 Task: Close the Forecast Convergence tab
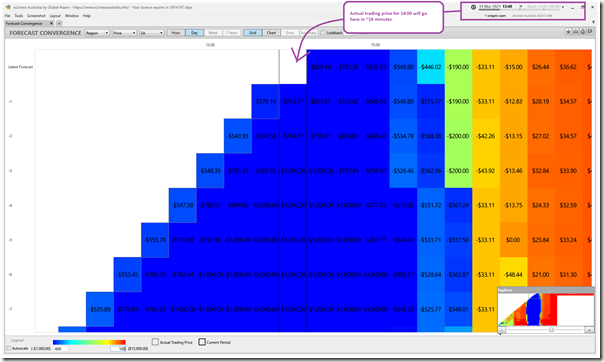click(x=52, y=23)
